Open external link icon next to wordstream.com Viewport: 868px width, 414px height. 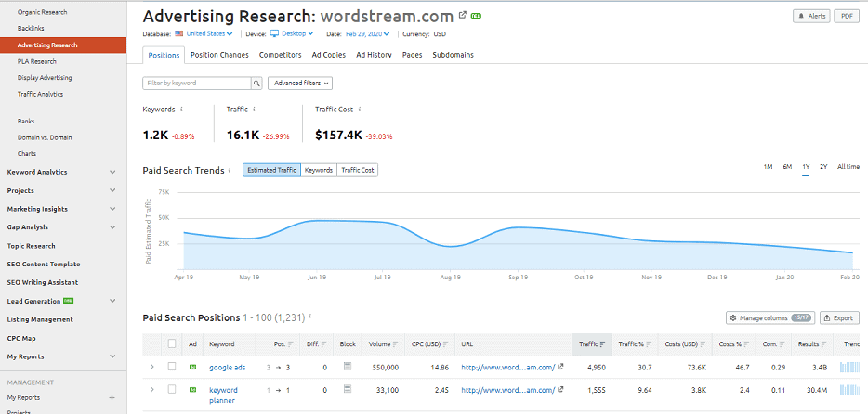463,16
